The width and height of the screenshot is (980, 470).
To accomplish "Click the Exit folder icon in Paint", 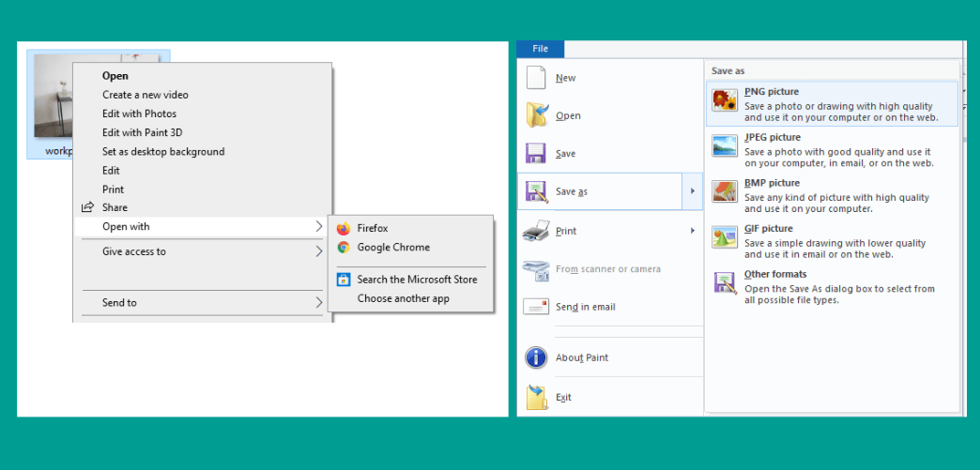I will [536, 397].
